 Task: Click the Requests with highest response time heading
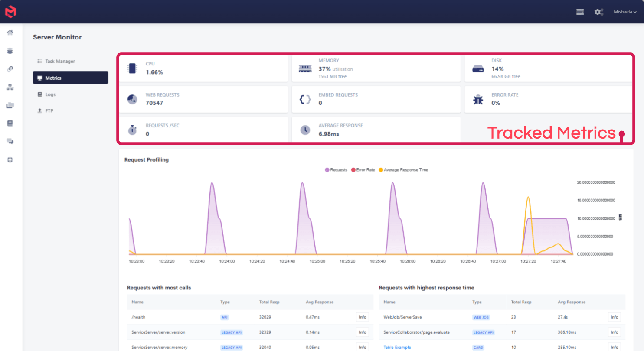pyautogui.click(x=427, y=288)
